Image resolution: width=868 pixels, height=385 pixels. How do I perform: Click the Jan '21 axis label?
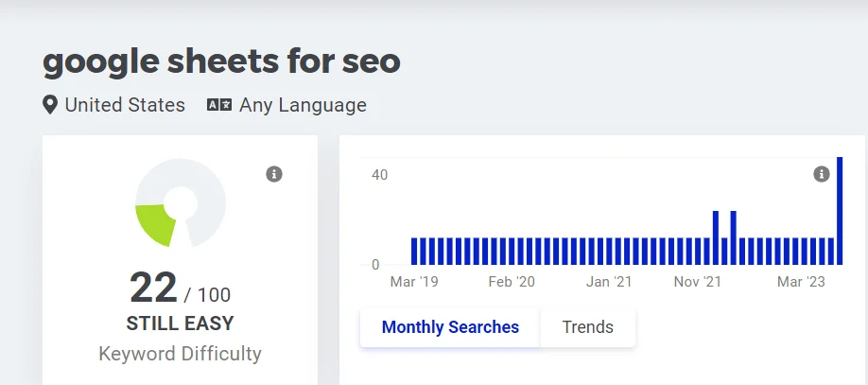(609, 282)
